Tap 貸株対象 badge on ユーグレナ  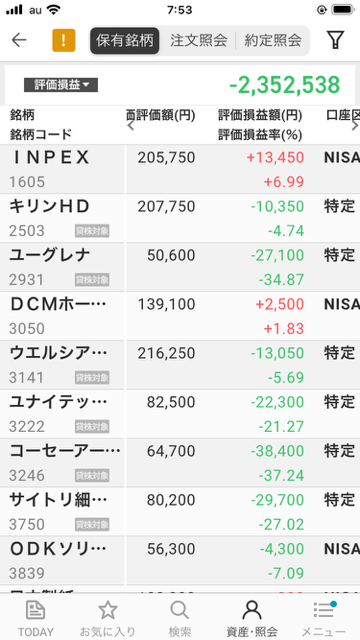coord(92,280)
